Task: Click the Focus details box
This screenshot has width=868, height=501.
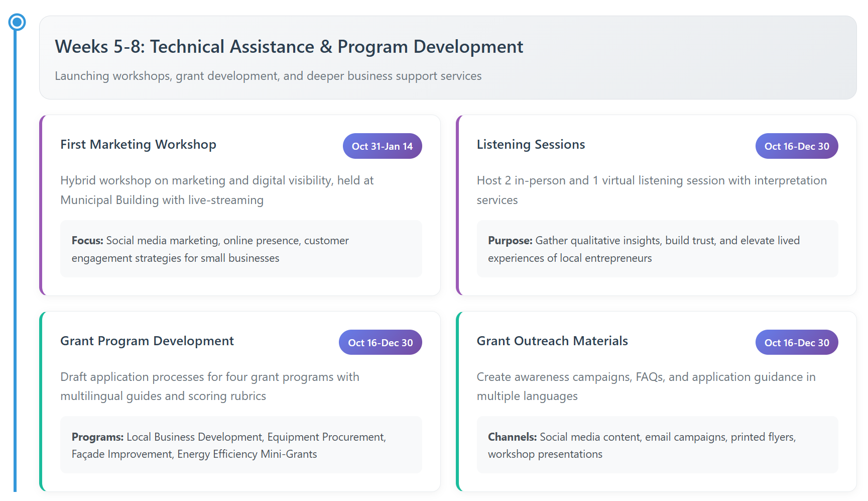Action: pyautogui.click(x=241, y=249)
